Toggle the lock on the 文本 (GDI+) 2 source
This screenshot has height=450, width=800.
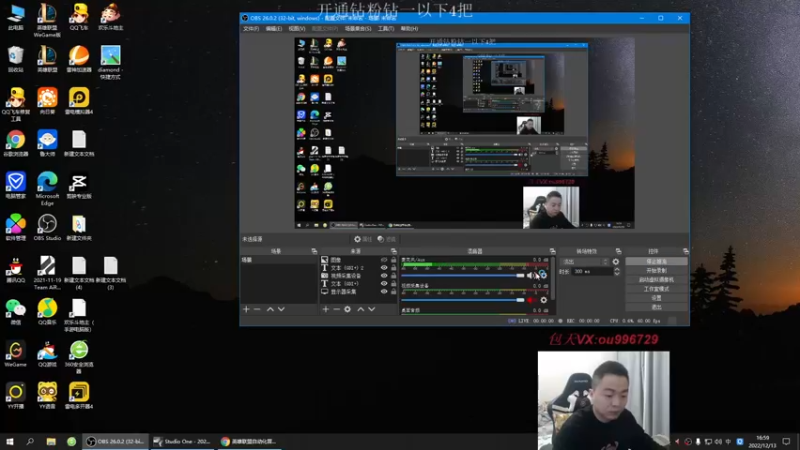tap(393, 267)
